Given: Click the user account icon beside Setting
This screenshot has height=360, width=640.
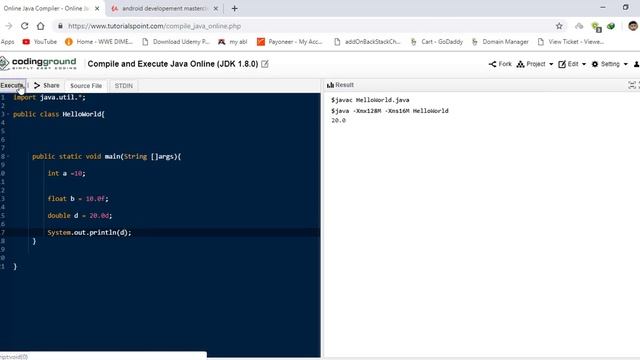Looking at the screenshot, I should click(x=636, y=64).
